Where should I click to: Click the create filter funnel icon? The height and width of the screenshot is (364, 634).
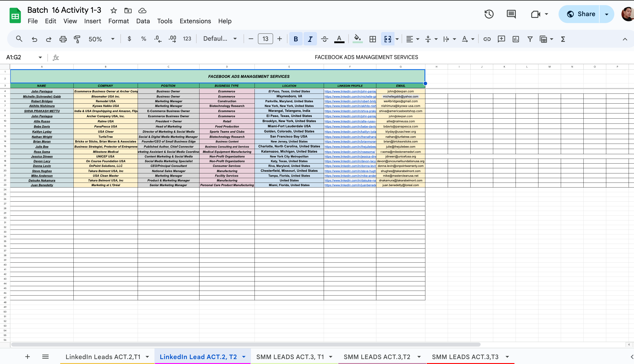(530, 39)
